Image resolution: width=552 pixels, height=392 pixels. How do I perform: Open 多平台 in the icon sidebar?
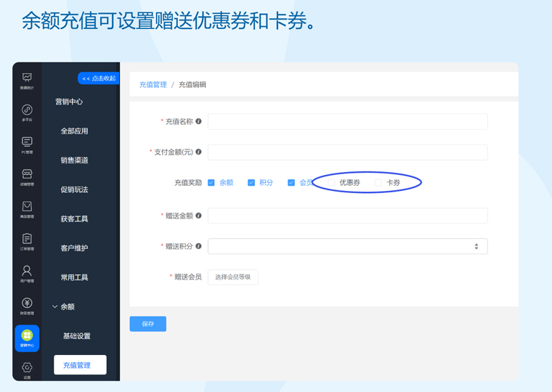coord(27,113)
